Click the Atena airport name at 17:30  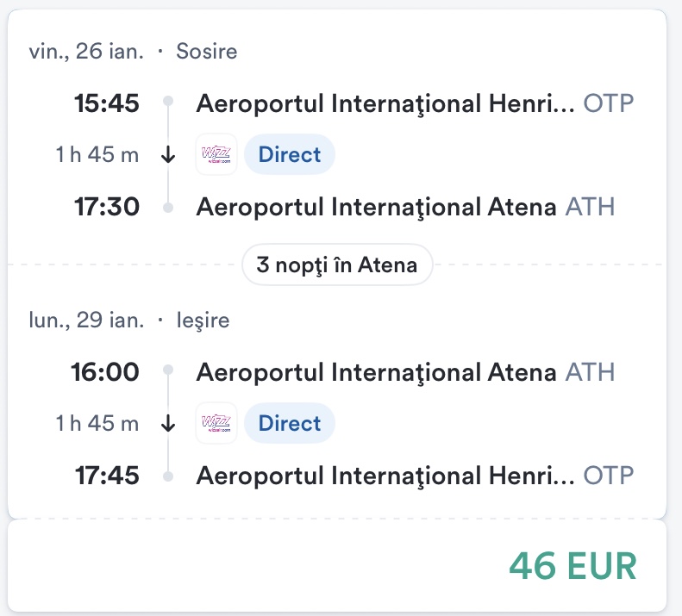[x=377, y=207]
